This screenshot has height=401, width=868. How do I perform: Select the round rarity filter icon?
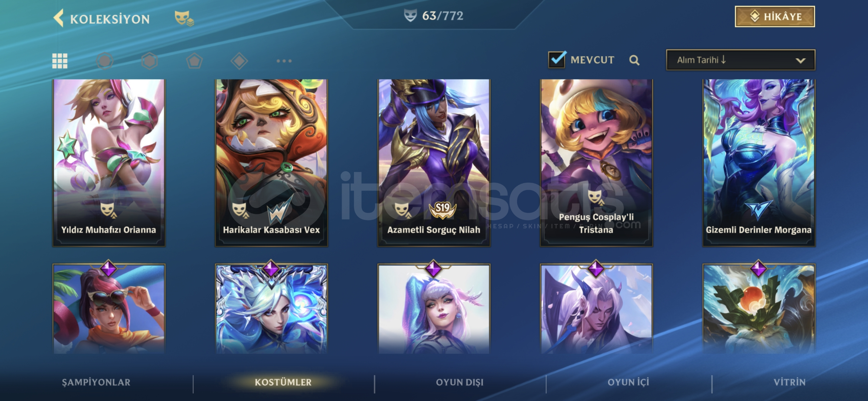click(x=105, y=61)
